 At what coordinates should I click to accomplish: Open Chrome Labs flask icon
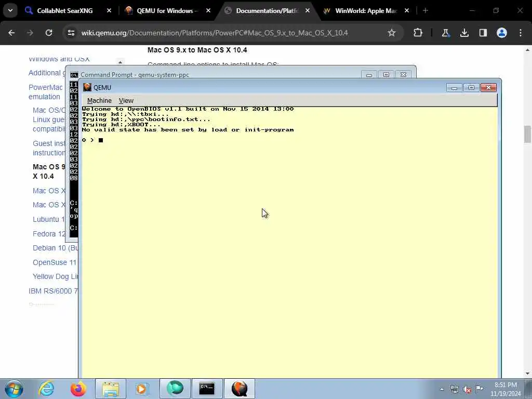click(445, 33)
